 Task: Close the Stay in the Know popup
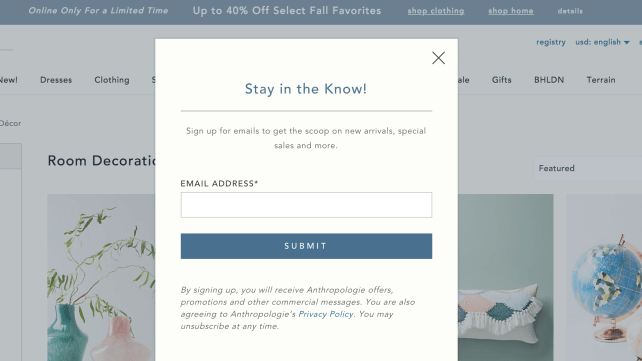point(438,58)
